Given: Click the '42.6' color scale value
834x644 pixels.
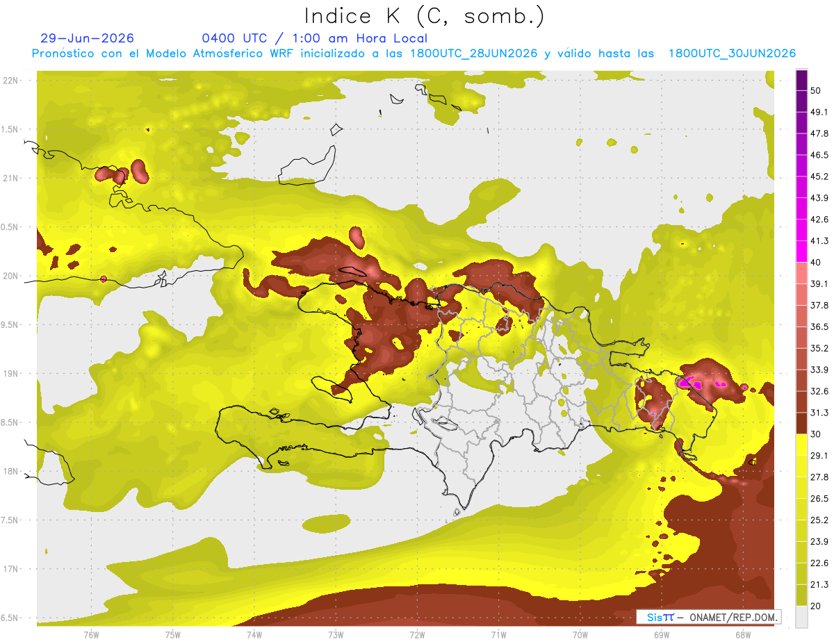Looking at the screenshot, I should click(x=819, y=220).
